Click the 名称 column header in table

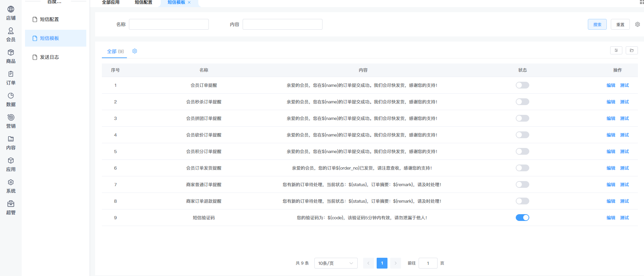204,70
